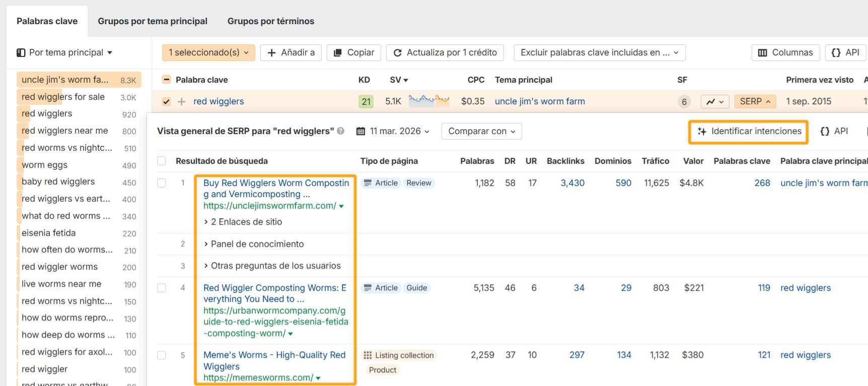Open the Excluir palabras clave incluidas dropdown
The height and width of the screenshot is (386, 868).
[600, 52]
